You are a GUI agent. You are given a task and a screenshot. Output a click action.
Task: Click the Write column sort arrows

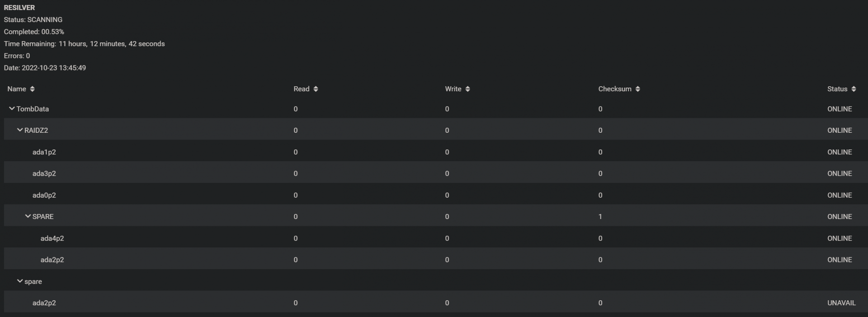coord(467,89)
